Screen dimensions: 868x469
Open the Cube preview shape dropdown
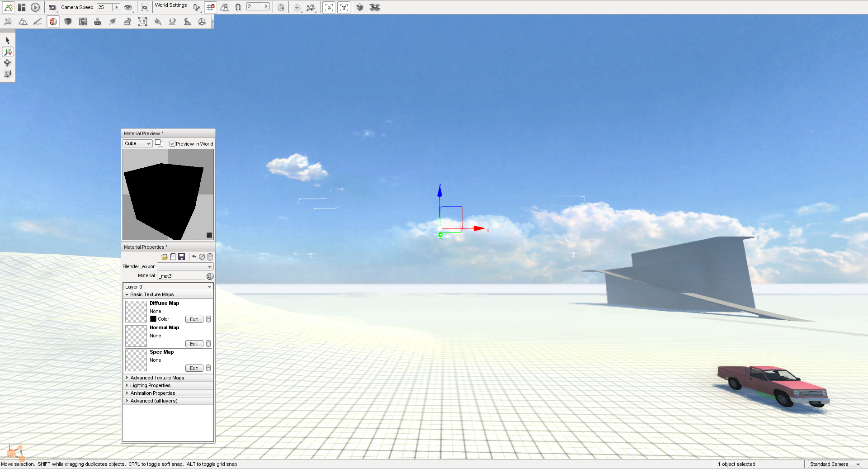(137, 143)
